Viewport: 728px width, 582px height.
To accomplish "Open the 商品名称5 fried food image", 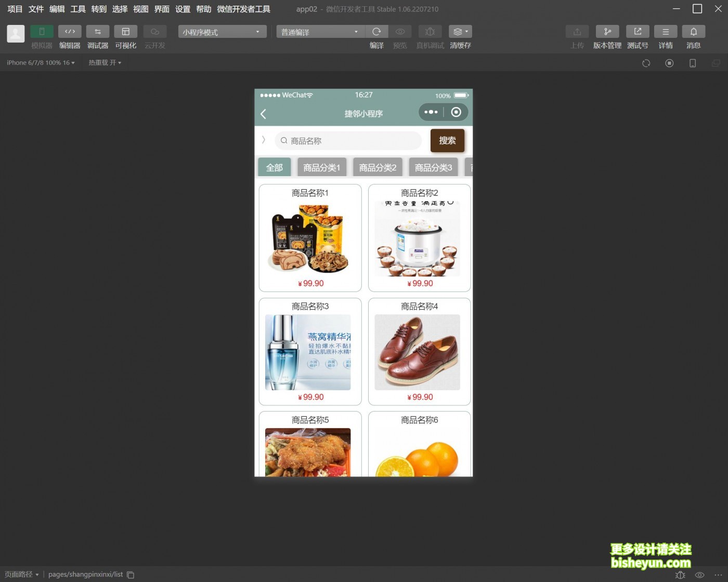I will (x=308, y=452).
